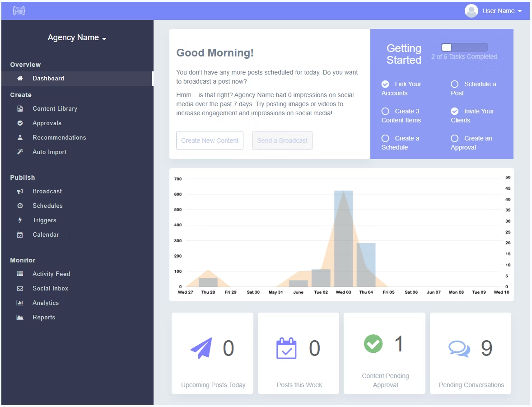Open the Activity Feed from the sidebar
The height and width of the screenshot is (407, 532).
click(51, 274)
